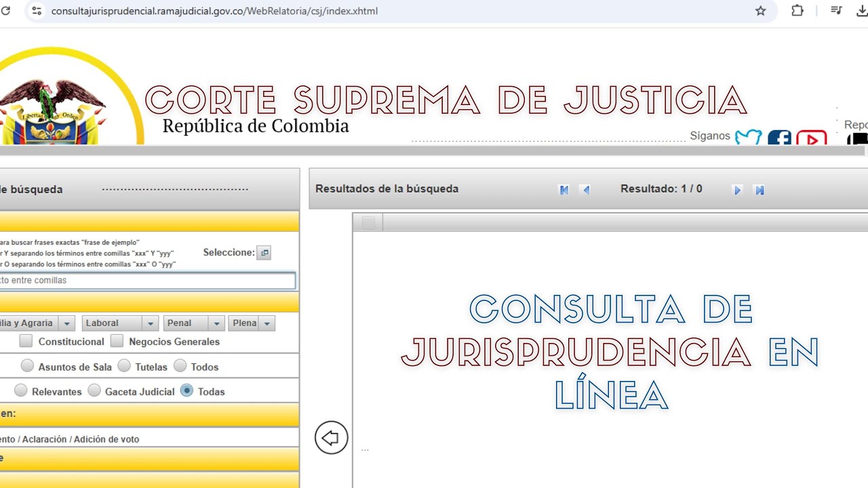
Task: Go to the next result arrow
Action: click(738, 190)
